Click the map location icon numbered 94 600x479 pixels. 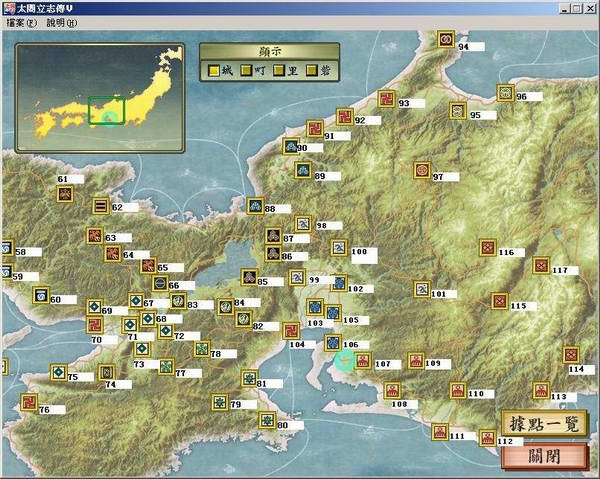click(446, 39)
